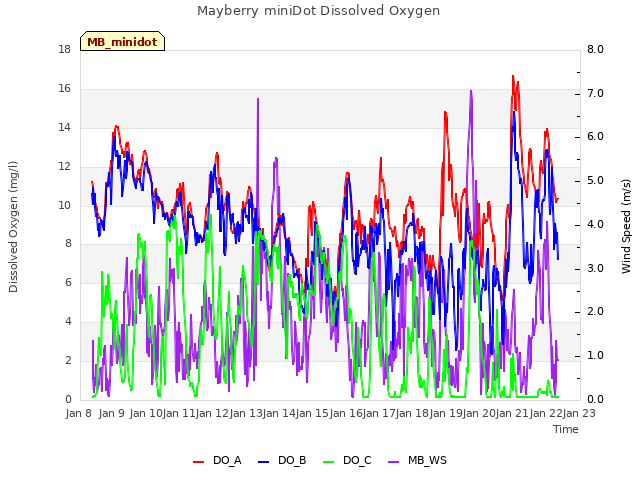The width and height of the screenshot is (640, 480).
Task: Toggle the MB_WS legend entry
Action: (417, 461)
